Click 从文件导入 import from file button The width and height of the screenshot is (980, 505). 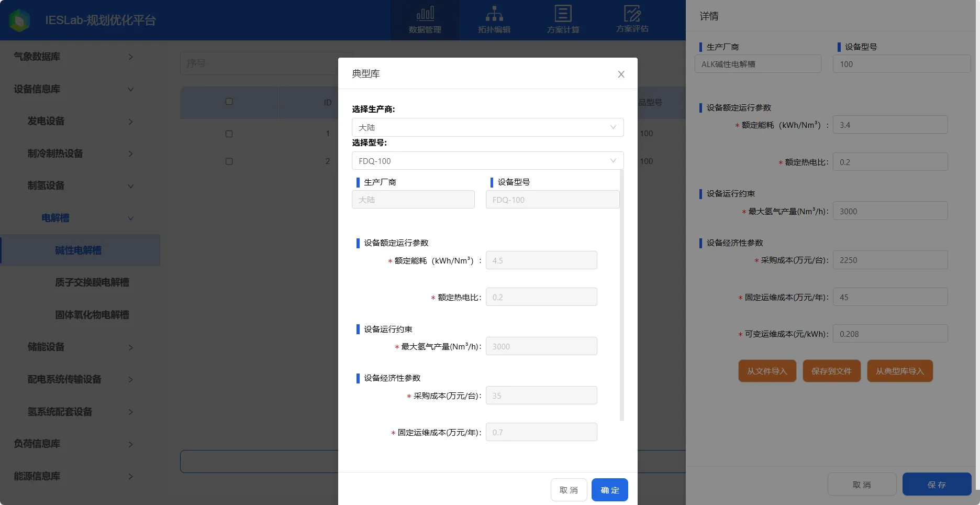(767, 371)
